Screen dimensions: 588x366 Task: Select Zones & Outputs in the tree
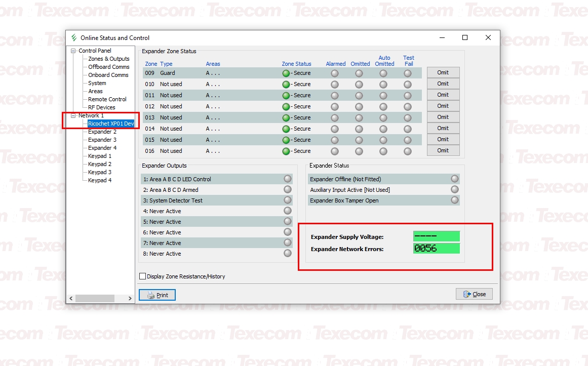point(108,59)
